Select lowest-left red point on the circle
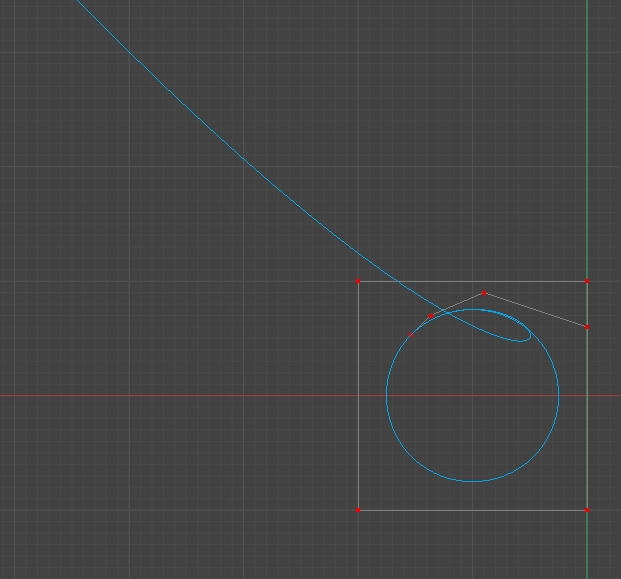Screen dimensions: 621x579 coord(411,335)
